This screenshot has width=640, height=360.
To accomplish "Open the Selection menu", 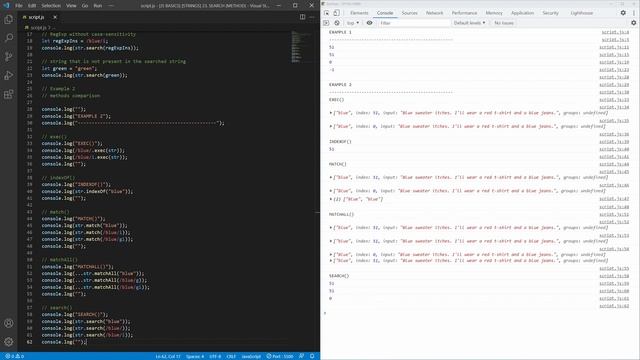I will pos(51,6).
